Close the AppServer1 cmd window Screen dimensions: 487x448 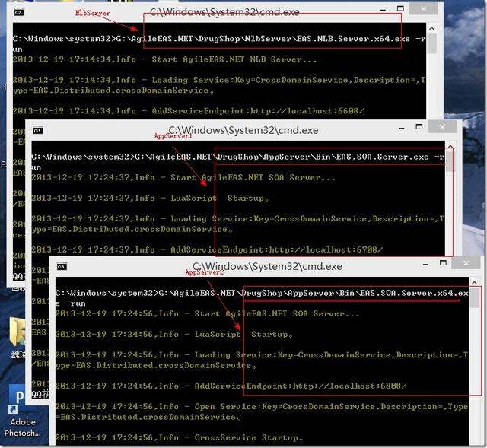[x=442, y=127]
